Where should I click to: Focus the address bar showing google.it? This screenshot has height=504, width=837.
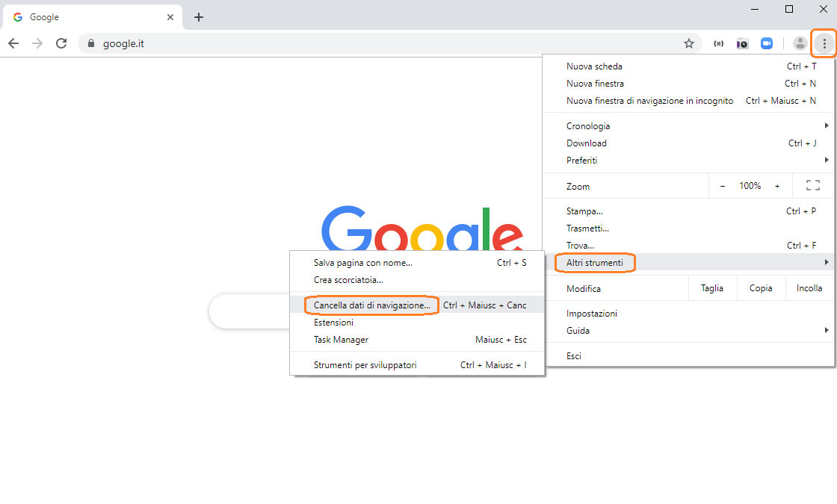coord(389,43)
